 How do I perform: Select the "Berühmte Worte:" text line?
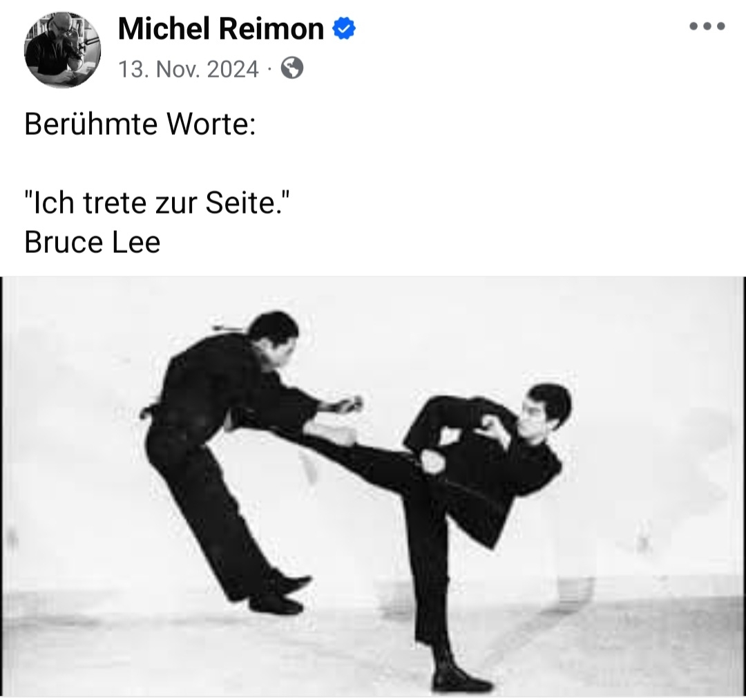(x=140, y=124)
